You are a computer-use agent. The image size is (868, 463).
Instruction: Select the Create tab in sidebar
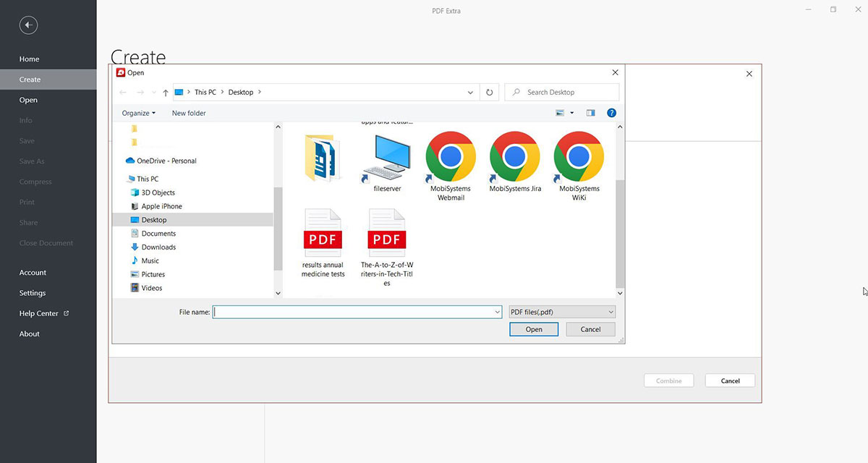(30, 79)
